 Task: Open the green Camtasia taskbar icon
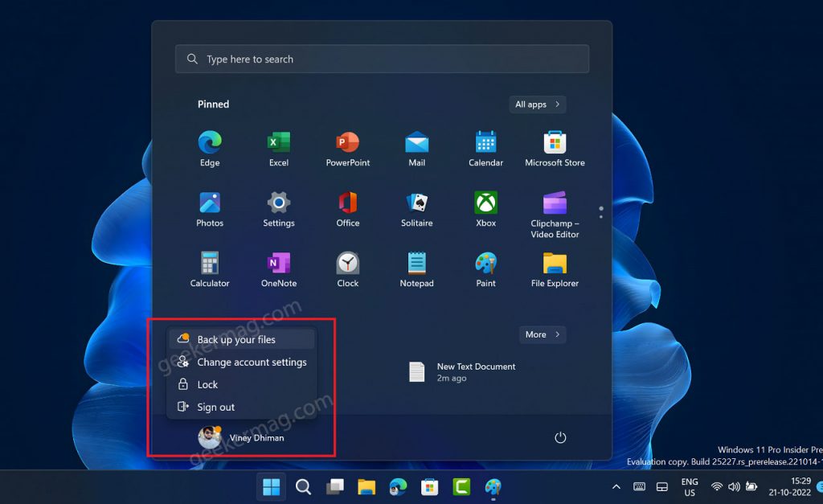[x=461, y=487]
